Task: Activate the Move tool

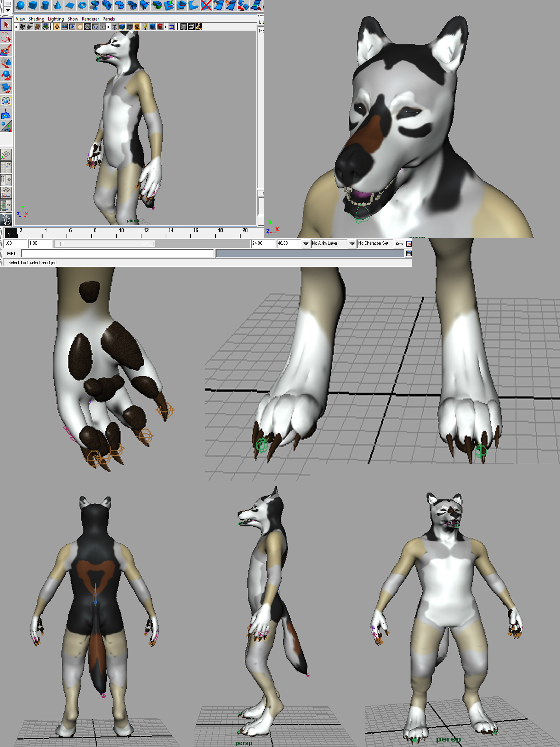Action: (6, 62)
